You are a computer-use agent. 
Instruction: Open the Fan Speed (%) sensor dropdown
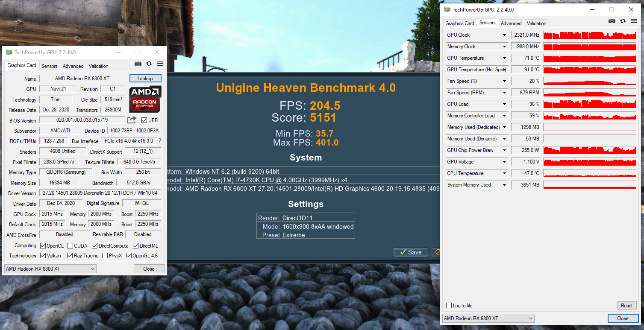(504, 81)
